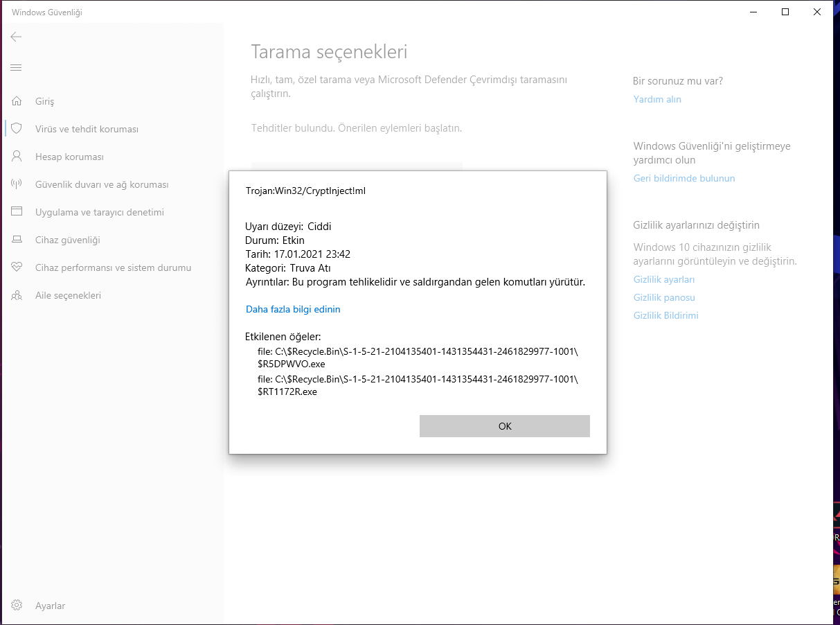Click the laptop icon for Cihaz güvenliği
840x625 pixels.
click(x=17, y=240)
